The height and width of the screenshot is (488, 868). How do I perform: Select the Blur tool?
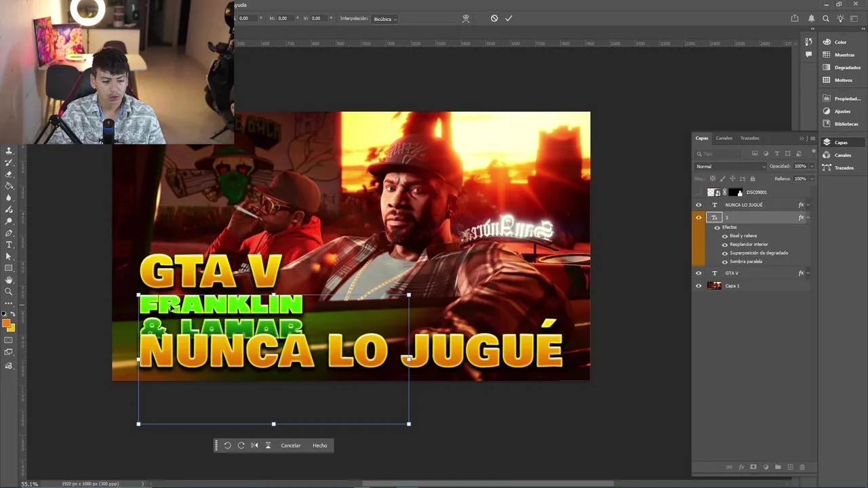[9, 198]
